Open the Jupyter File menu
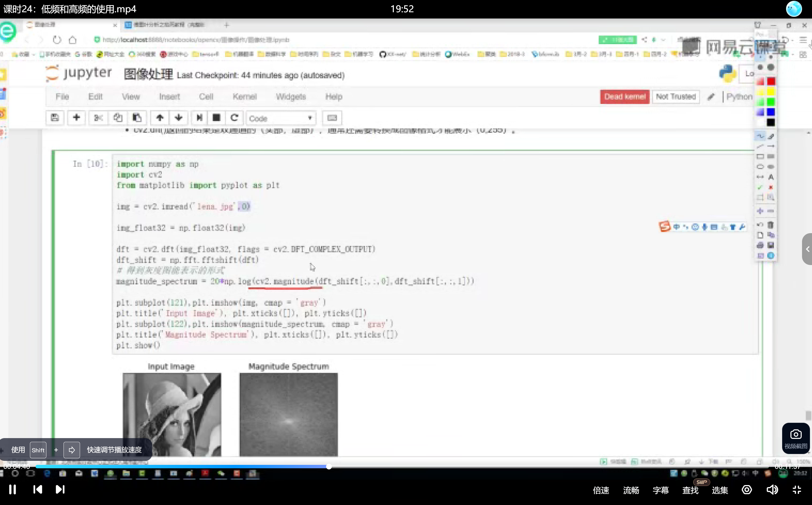Viewport: 812px width, 505px height. (62, 97)
